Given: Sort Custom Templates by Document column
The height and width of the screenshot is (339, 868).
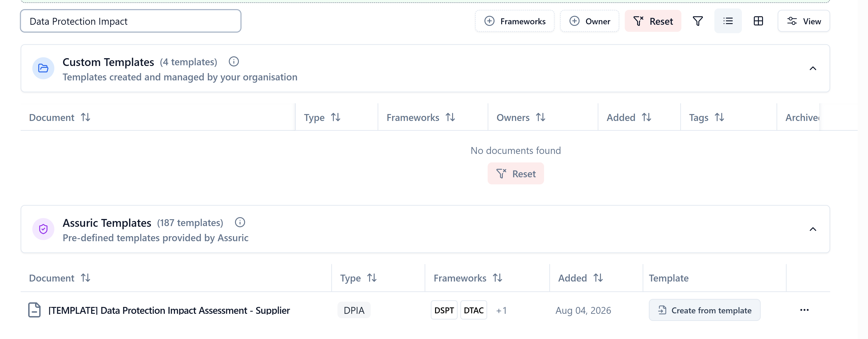Looking at the screenshot, I should coord(60,118).
